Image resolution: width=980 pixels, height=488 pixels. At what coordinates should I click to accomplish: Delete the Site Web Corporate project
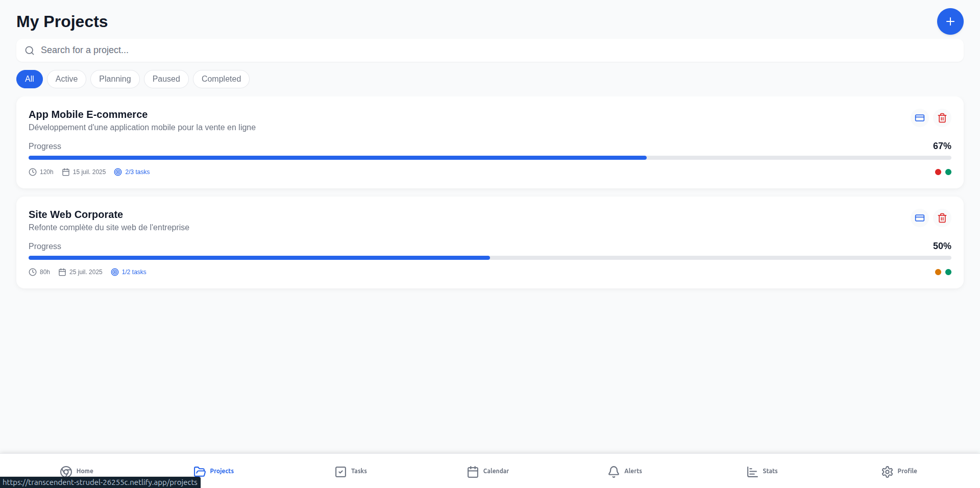[942, 218]
